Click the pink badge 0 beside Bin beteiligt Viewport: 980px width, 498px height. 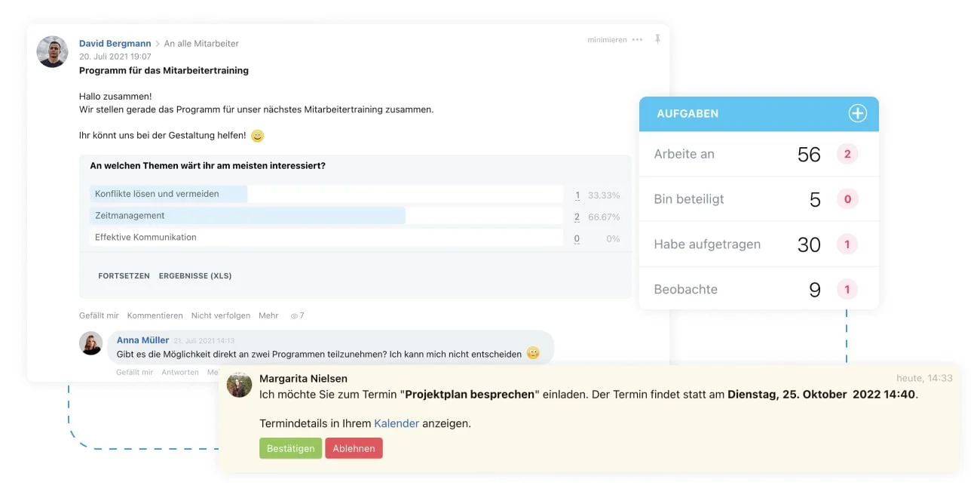pos(847,199)
